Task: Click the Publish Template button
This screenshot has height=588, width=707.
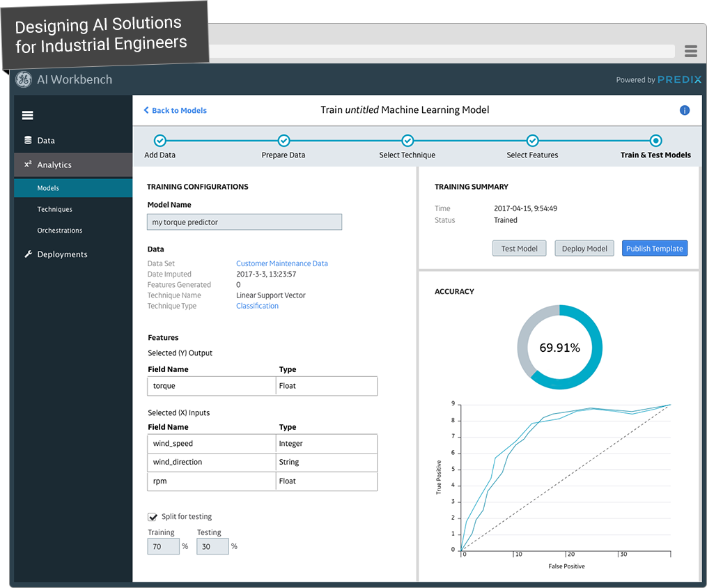Action: pyautogui.click(x=655, y=249)
